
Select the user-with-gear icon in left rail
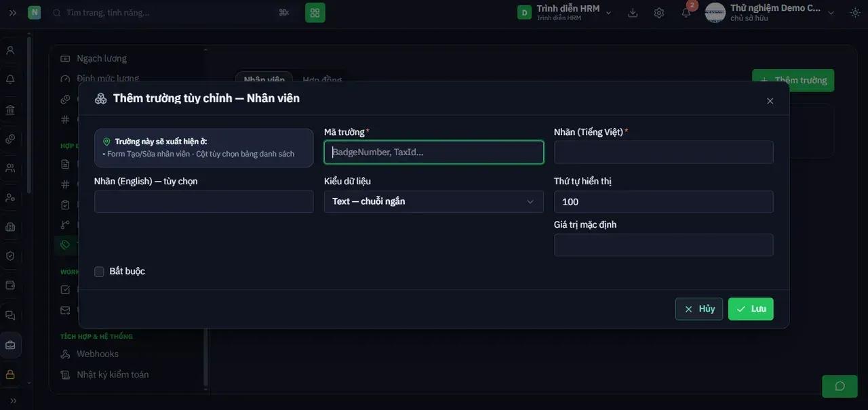[x=10, y=198]
